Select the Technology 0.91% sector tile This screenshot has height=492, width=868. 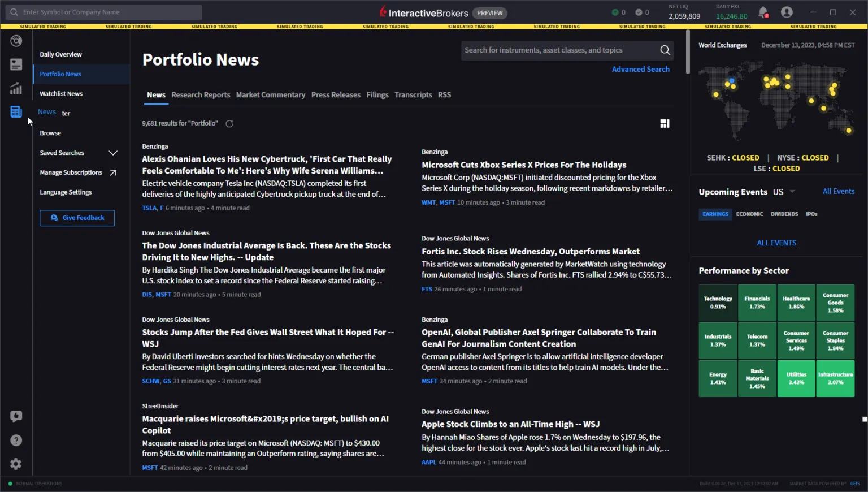[718, 303]
